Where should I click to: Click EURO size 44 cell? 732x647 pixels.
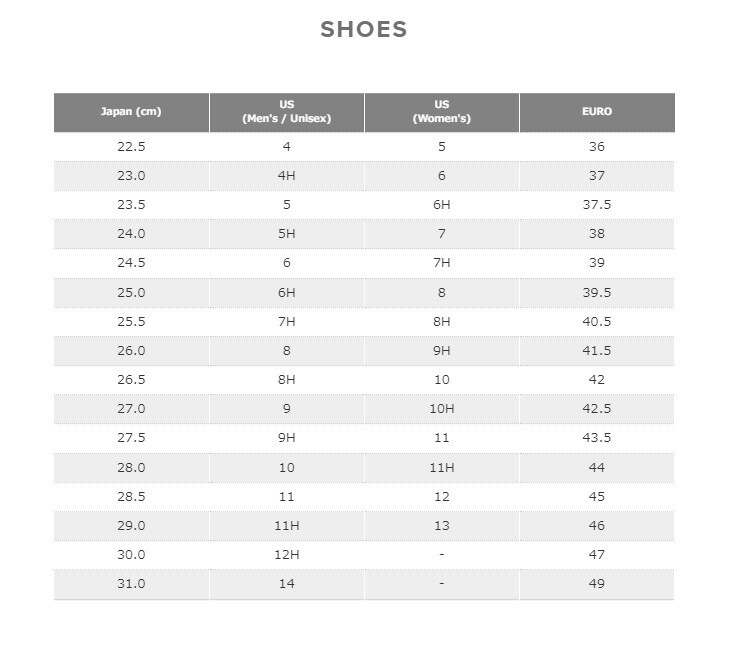coord(597,467)
